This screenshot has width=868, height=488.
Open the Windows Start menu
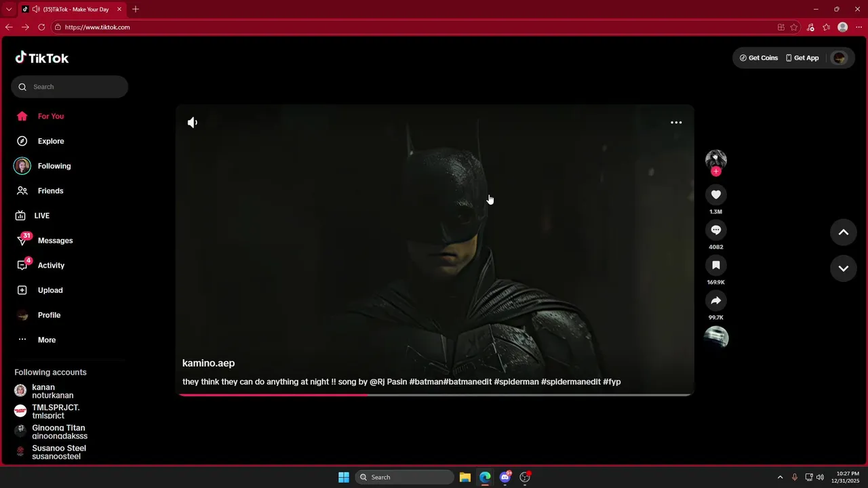[344, 477]
